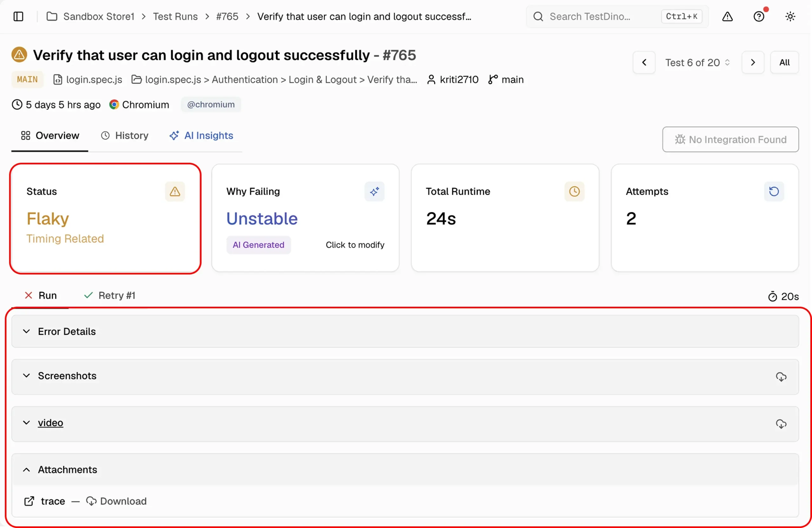Click the clock icon near 5 days ago
This screenshot has width=812, height=528.
pyautogui.click(x=17, y=104)
